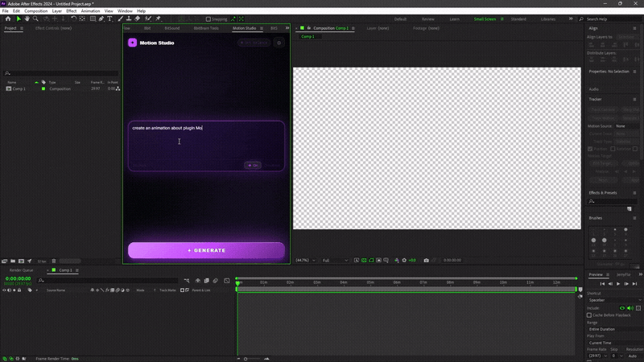Image resolution: width=644 pixels, height=362 pixels.
Task: Click the Comp 1 label color swatch in Project
Action: point(43,88)
